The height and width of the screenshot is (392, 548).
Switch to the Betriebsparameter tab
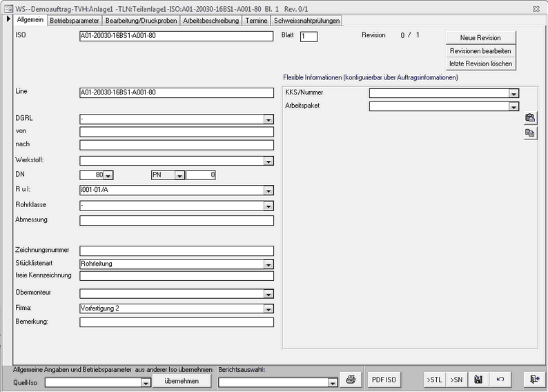[75, 21]
